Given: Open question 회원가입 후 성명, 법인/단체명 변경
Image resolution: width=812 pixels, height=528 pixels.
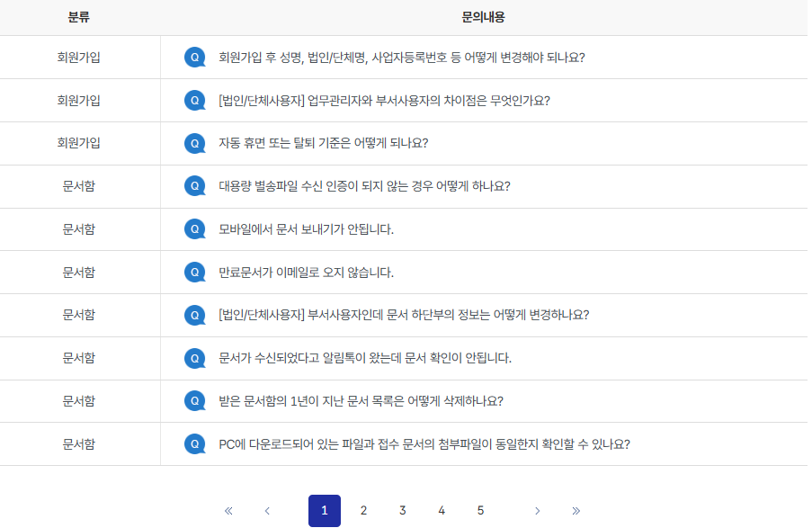Looking at the screenshot, I should click(x=402, y=58).
